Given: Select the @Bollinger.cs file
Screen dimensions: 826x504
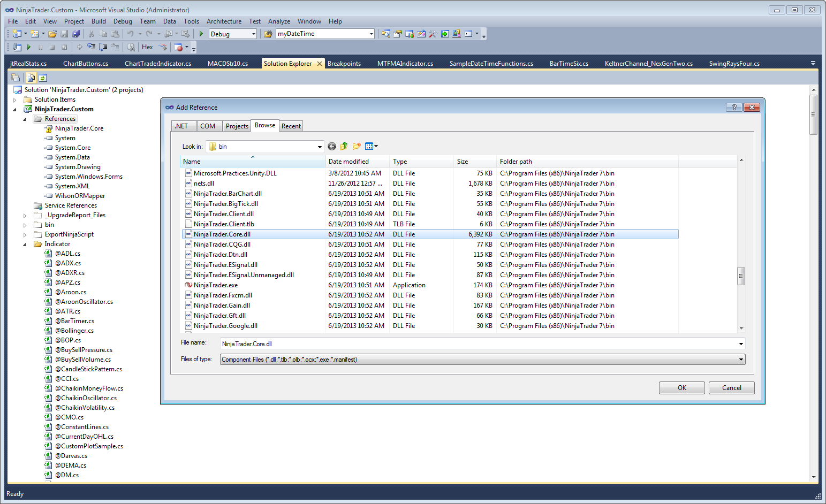Looking at the screenshot, I should click(x=74, y=331).
